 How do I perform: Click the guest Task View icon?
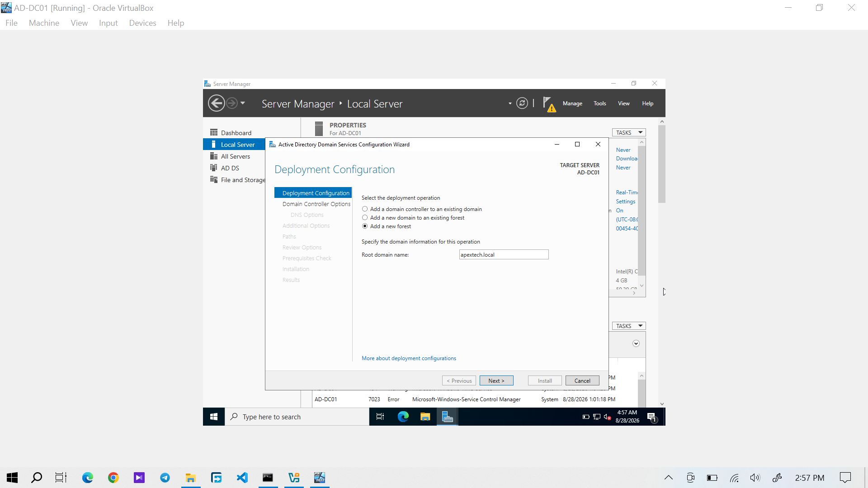380,417
